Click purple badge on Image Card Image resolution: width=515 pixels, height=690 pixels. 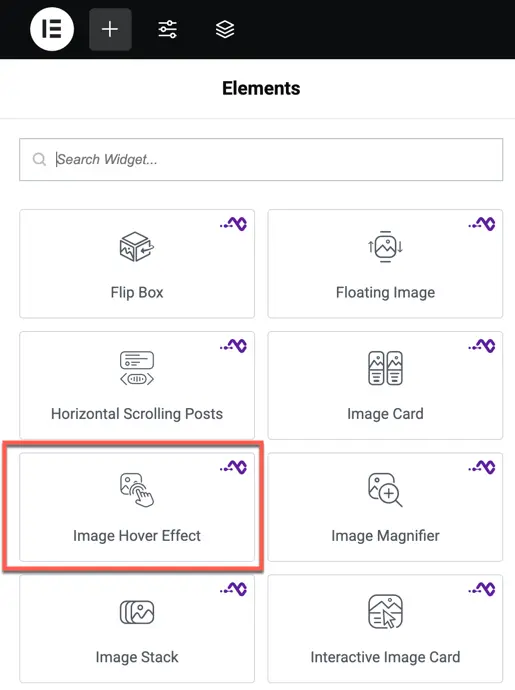click(x=482, y=345)
